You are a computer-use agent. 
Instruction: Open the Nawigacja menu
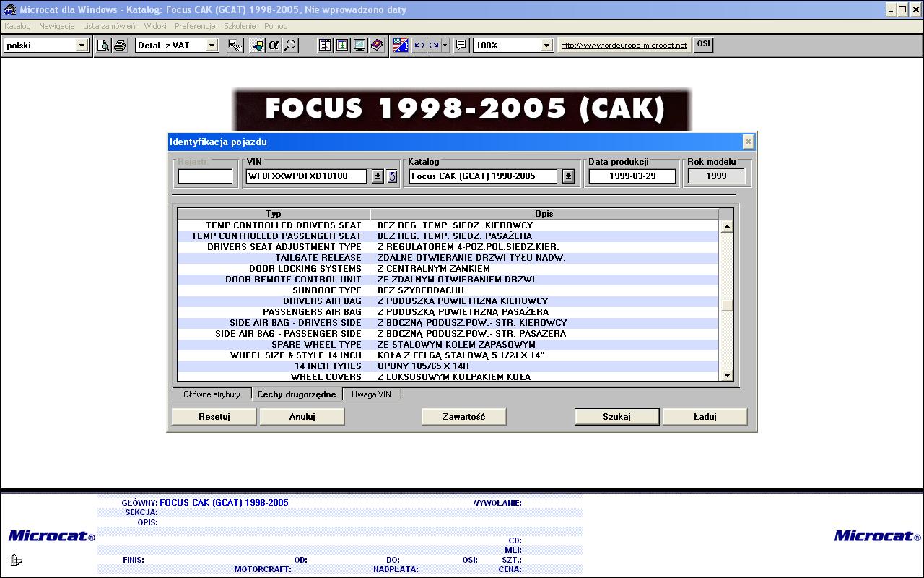pos(57,26)
